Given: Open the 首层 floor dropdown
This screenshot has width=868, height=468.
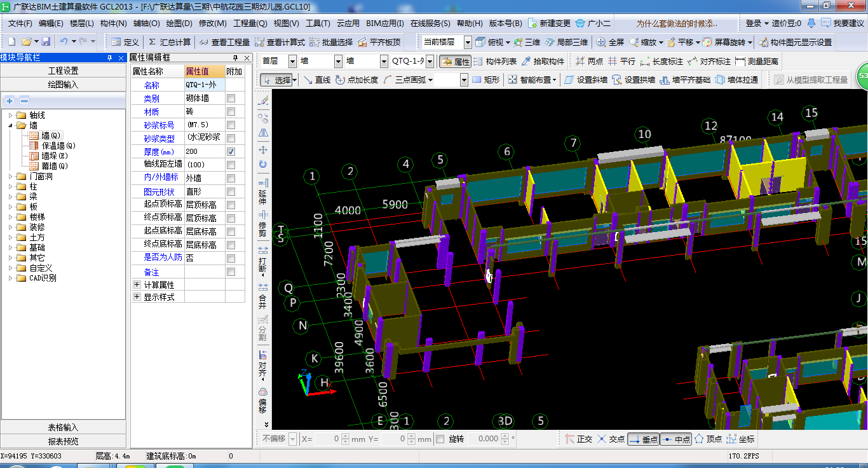Looking at the screenshot, I should [292, 62].
